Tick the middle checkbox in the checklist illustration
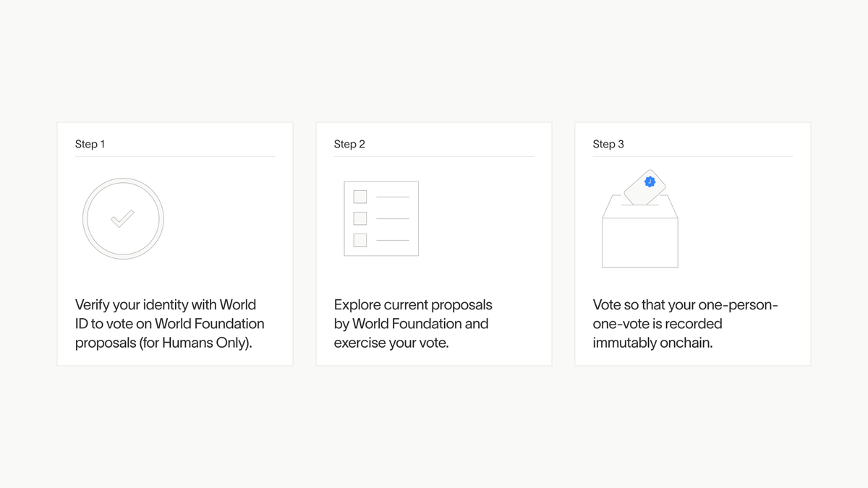The image size is (868, 488). tap(359, 218)
